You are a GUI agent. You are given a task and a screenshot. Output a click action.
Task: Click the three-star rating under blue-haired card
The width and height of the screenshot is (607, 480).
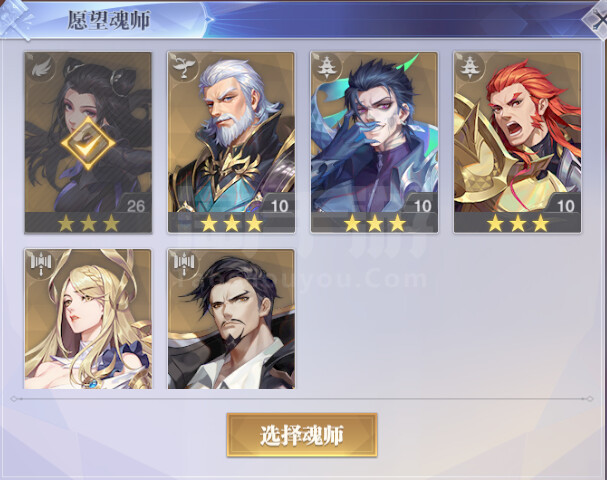(x=375, y=223)
